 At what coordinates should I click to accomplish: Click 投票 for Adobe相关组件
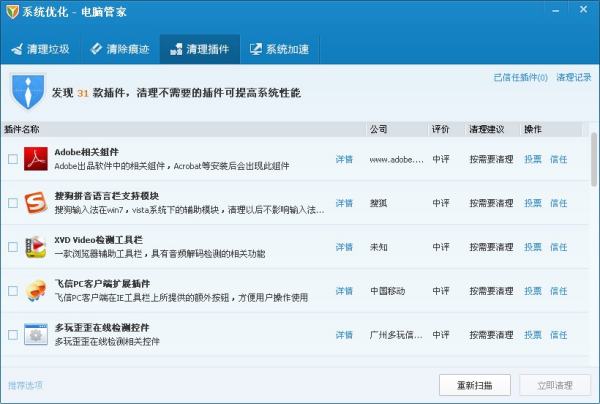[x=533, y=159]
